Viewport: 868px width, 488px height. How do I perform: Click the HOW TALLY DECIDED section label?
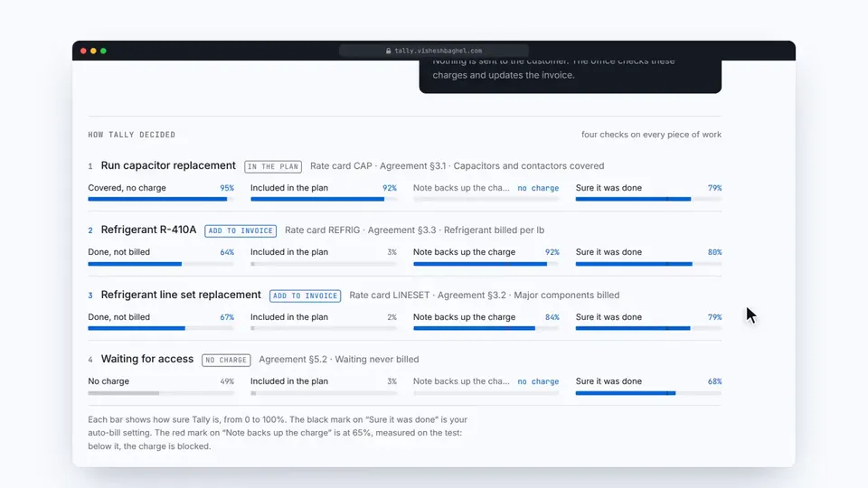coord(132,135)
